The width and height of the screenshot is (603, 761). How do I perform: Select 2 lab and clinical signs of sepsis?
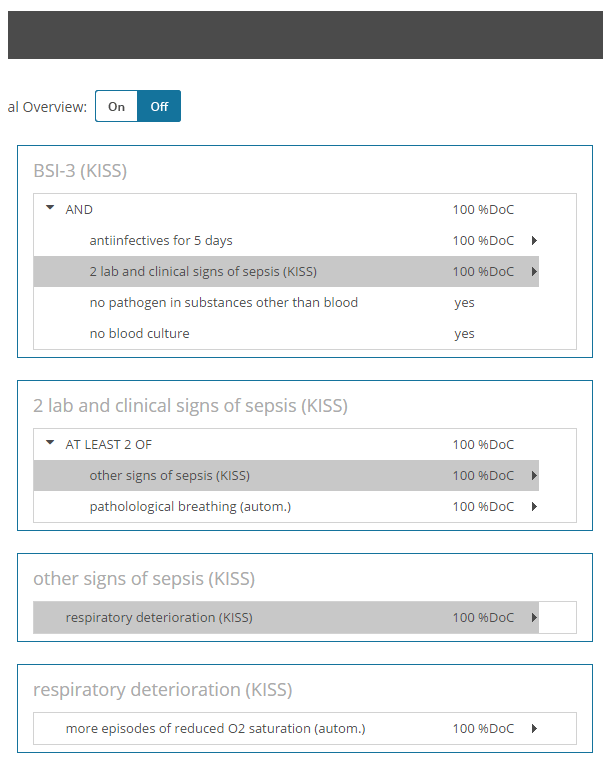(x=286, y=272)
